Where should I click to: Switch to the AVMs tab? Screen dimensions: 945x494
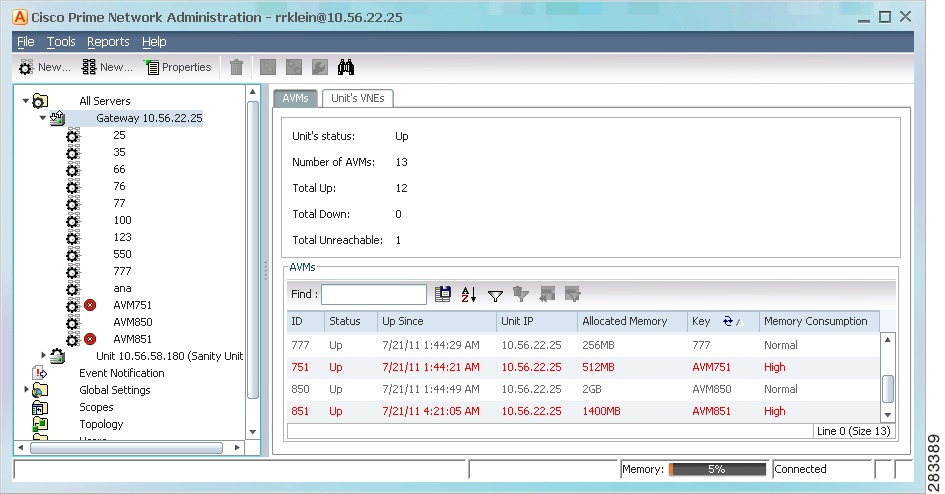click(295, 98)
